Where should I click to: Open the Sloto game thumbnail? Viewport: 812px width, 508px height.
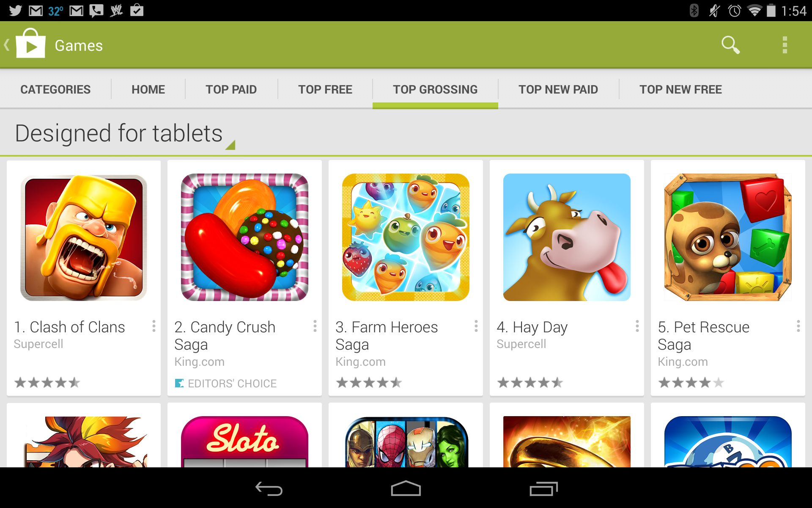pyautogui.click(x=244, y=442)
